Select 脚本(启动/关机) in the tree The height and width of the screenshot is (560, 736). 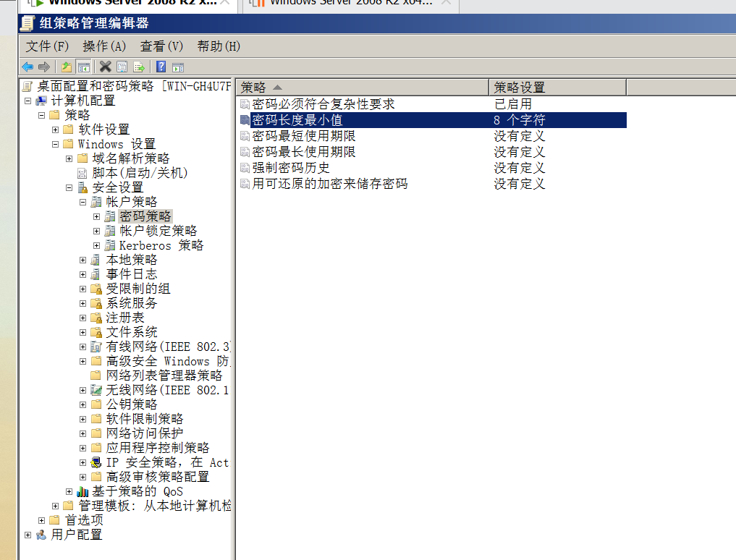pyautogui.click(x=140, y=173)
